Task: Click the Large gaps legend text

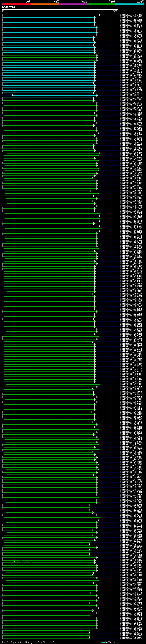Action: [28, 642]
